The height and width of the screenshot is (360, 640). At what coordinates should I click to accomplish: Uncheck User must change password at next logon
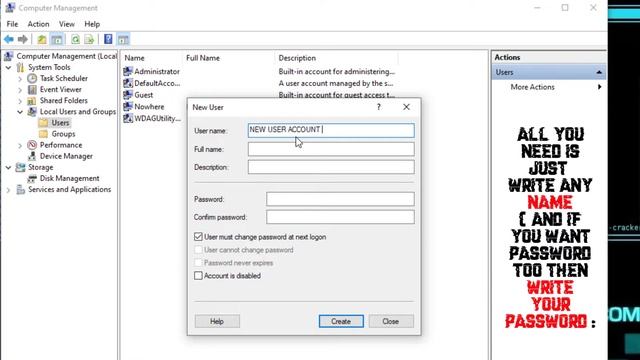point(198,237)
